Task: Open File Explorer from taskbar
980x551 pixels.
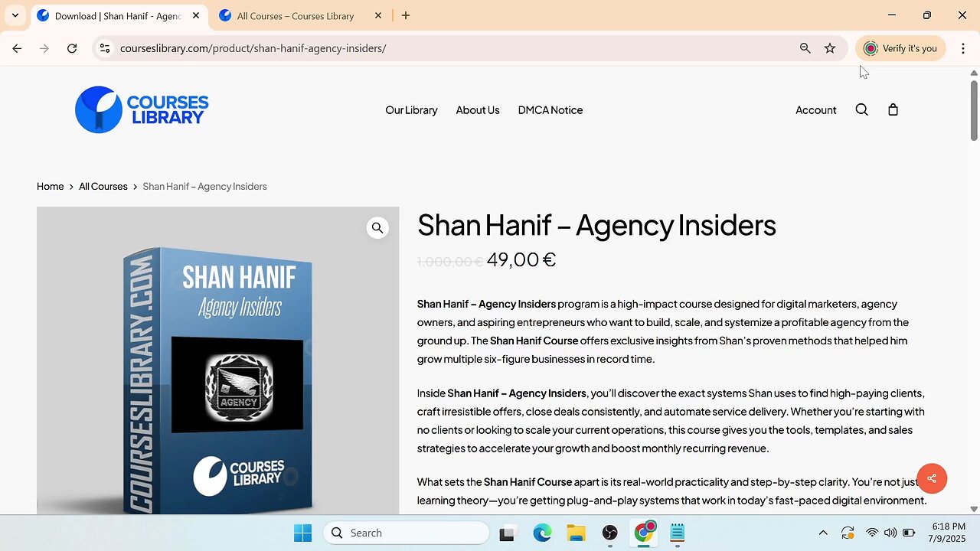Action: pos(576,533)
